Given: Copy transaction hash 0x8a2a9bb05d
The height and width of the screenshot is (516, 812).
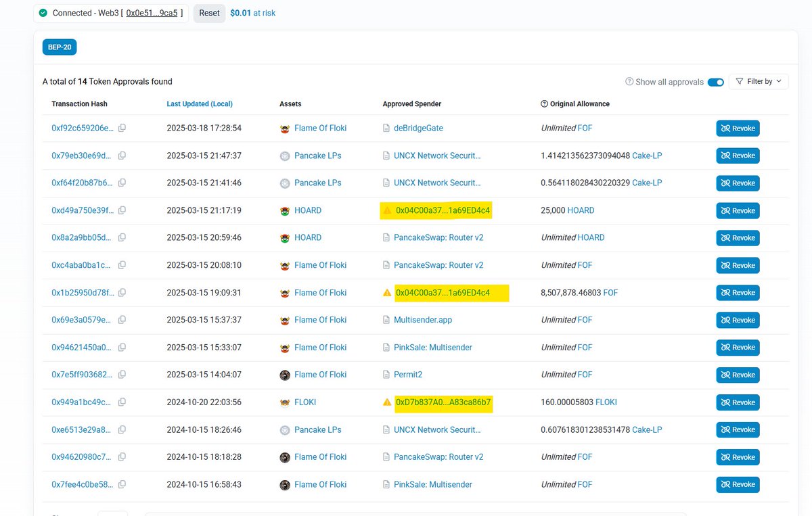Looking at the screenshot, I should point(122,237).
